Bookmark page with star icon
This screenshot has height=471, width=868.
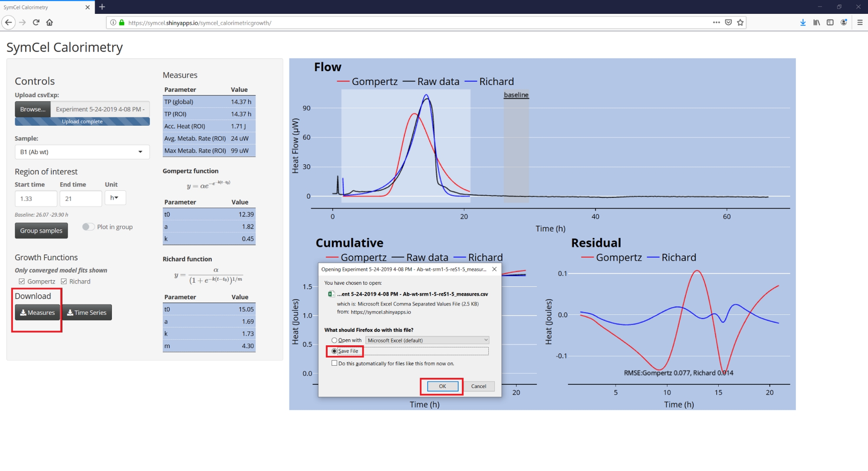[740, 23]
